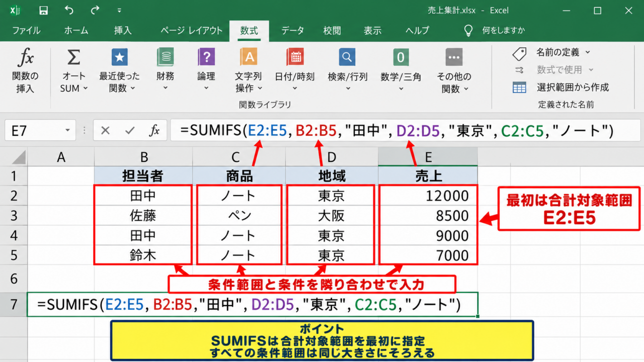The width and height of the screenshot is (644, 362).
Task: Click the Undo arrow icon
Action: 69,10
